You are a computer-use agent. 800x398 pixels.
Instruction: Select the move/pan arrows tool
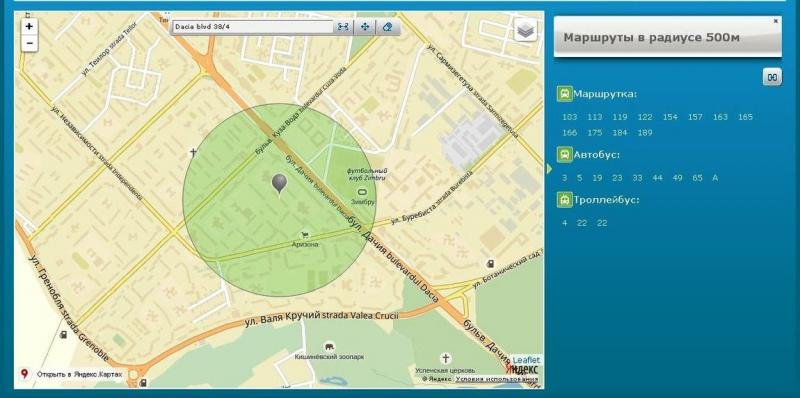(x=365, y=27)
